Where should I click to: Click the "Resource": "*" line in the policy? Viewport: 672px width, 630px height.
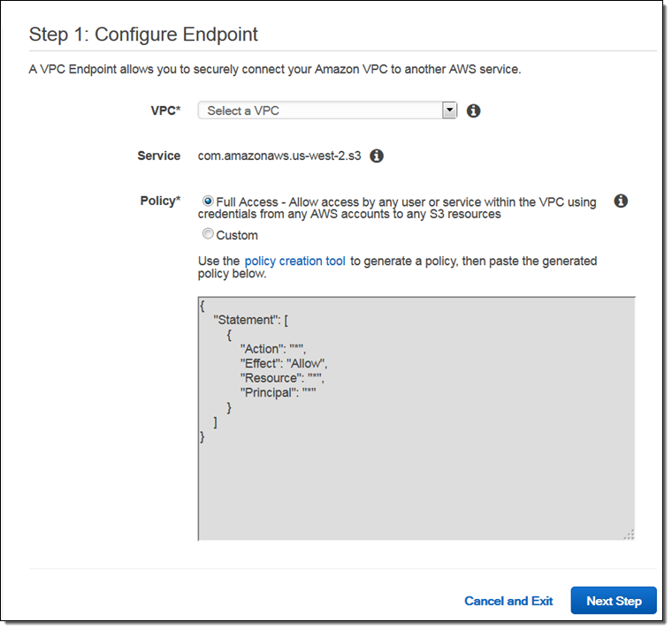(x=282, y=378)
